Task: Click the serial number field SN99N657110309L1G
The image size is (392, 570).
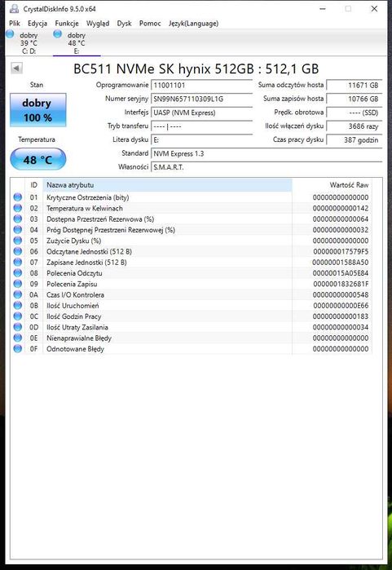Action: pyautogui.click(x=201, y=99)
